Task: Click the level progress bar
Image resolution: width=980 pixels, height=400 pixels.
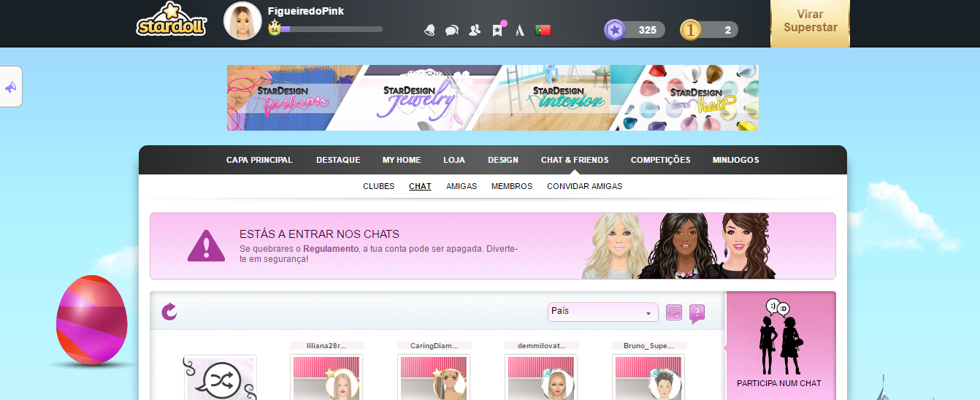Action: point(331,29)
